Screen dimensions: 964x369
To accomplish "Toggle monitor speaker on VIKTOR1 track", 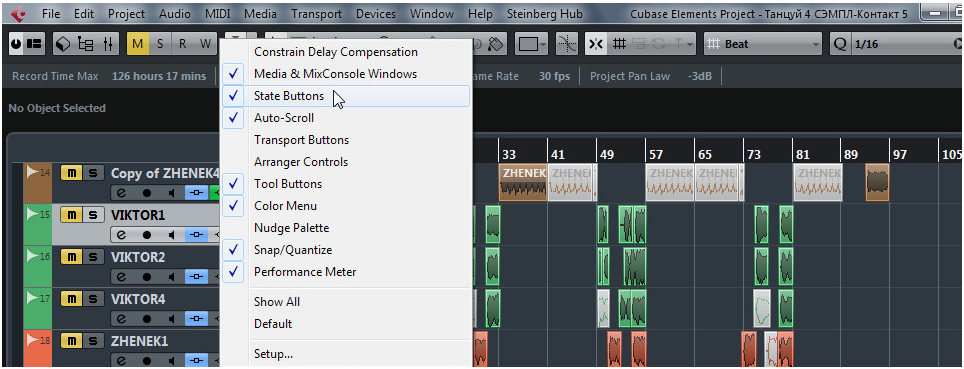I will coord(172,234).
